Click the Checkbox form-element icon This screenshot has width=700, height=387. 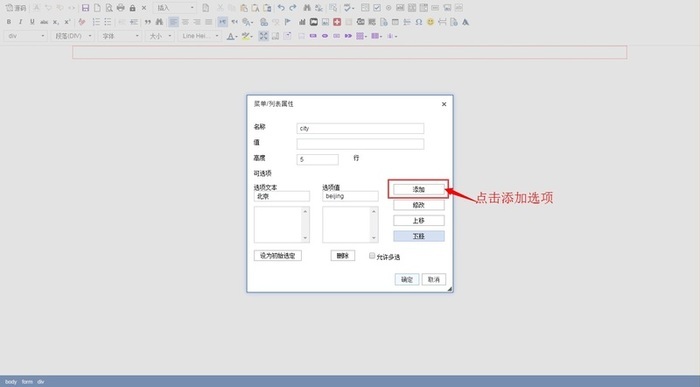point(377,8)
